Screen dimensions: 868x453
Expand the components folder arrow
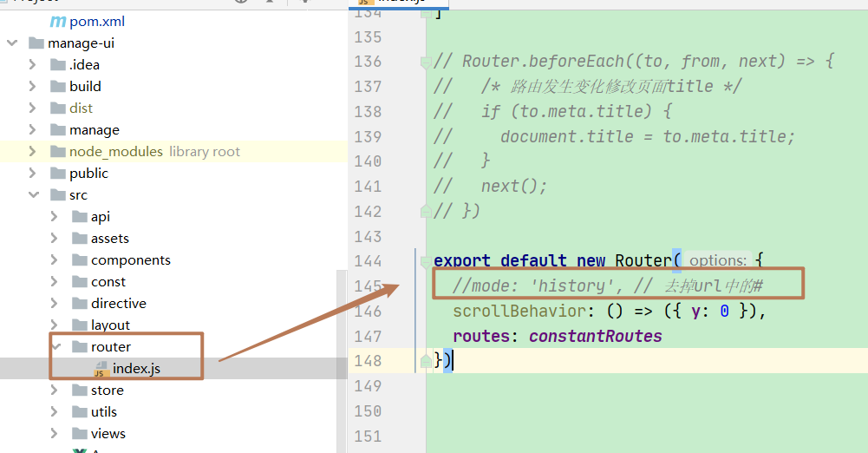tap(55, 259)
